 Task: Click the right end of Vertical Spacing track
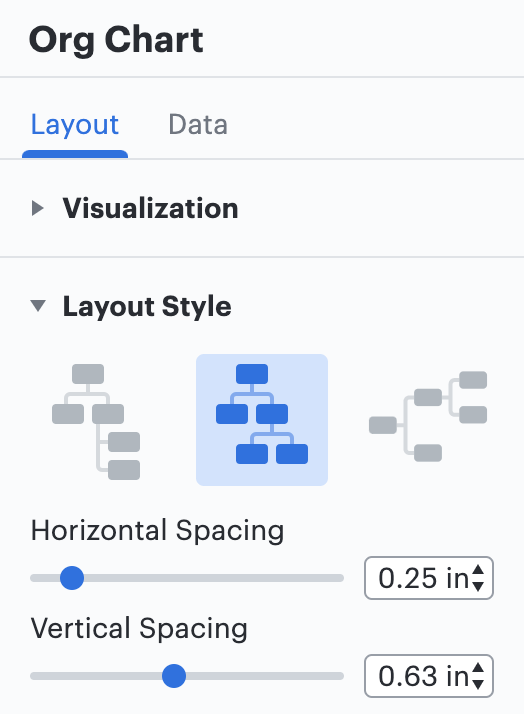(x=339, y=676)
